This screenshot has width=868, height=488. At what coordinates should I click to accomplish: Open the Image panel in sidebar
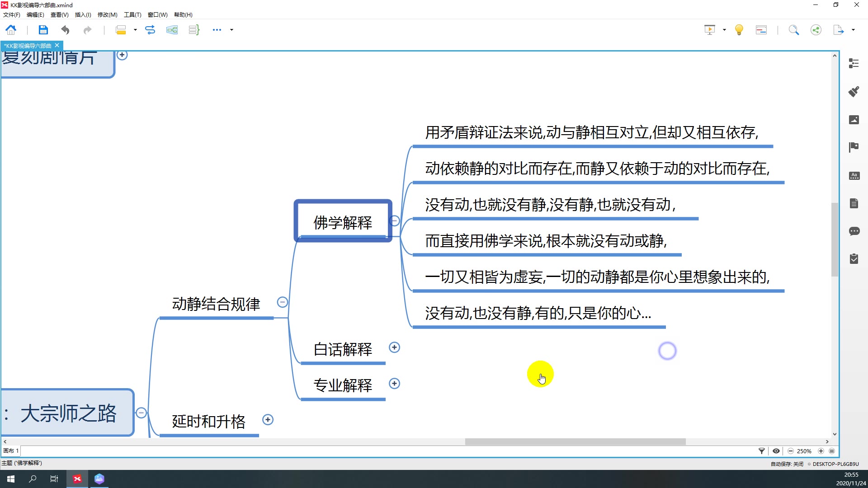854,119
